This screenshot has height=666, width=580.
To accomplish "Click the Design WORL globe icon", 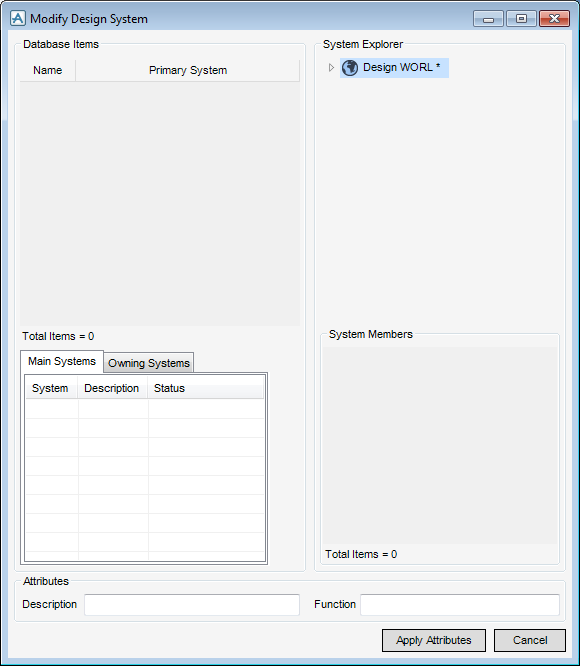I will 350,68.
